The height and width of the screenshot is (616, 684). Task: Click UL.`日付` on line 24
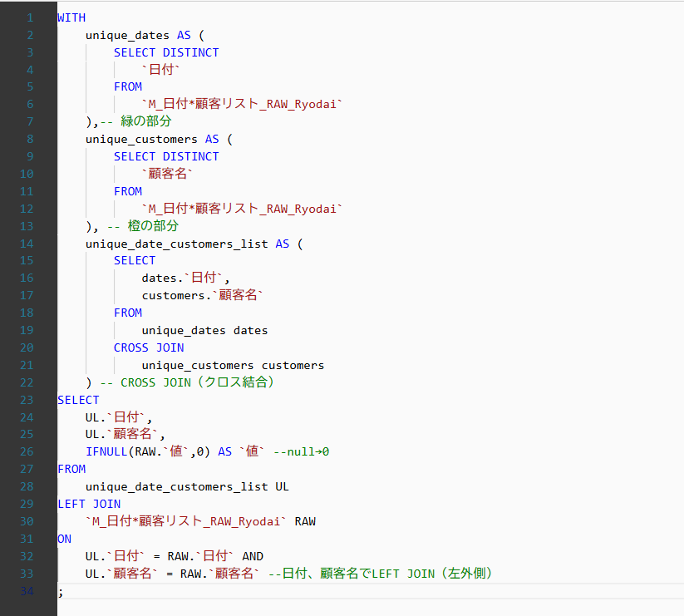point(116,417)
